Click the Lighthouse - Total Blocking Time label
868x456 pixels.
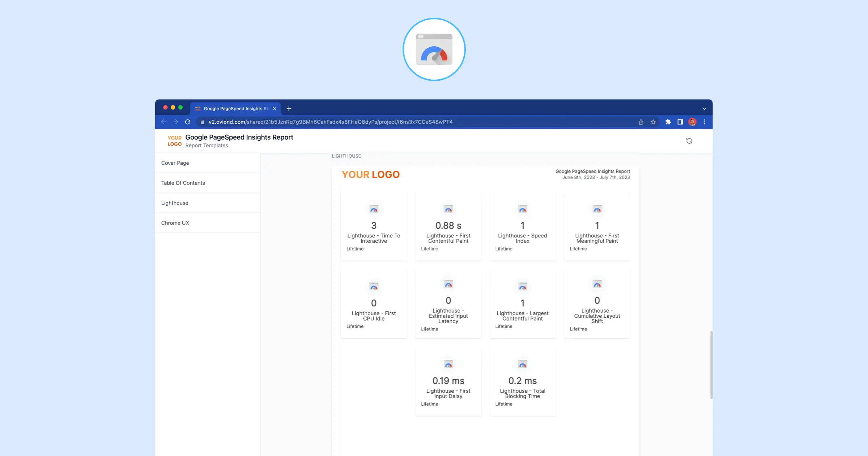tap(523, 393)
